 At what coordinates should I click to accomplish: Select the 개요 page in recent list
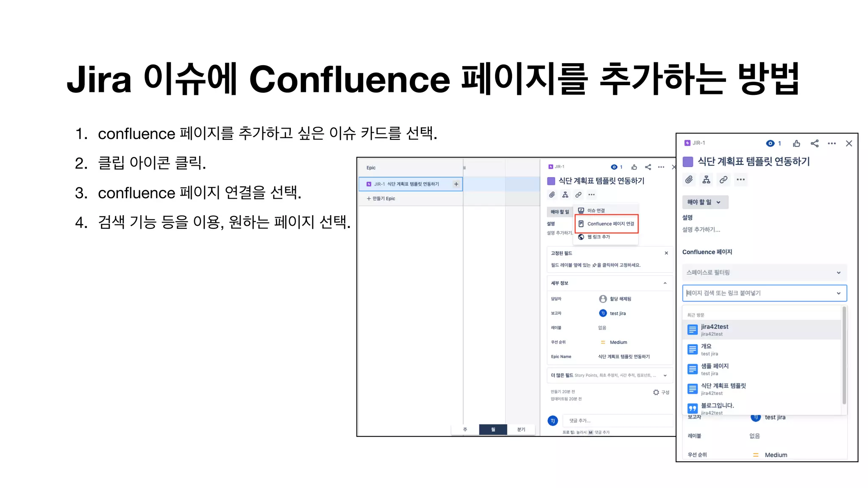click(x=762, y=349)
